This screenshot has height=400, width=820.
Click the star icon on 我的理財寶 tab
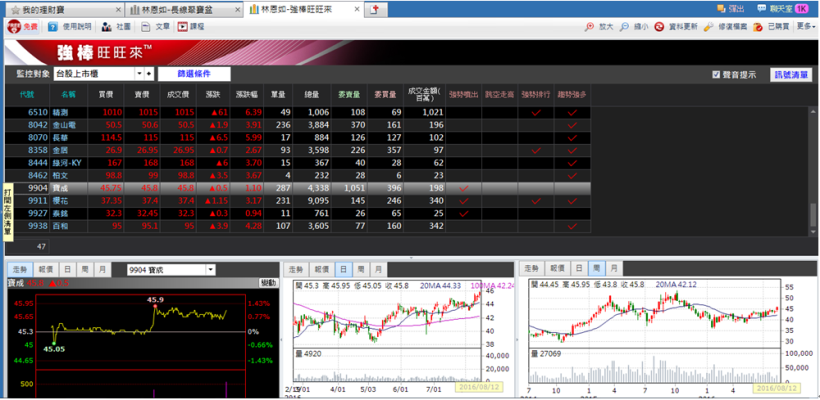coord(16,10)
